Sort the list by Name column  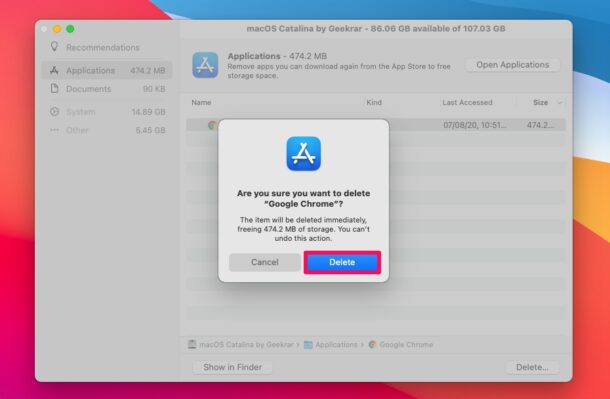coord(201,103)
